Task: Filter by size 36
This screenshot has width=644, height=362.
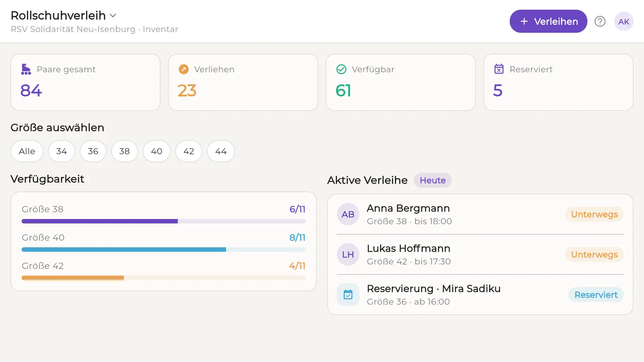Action: [x=93, y=151]
